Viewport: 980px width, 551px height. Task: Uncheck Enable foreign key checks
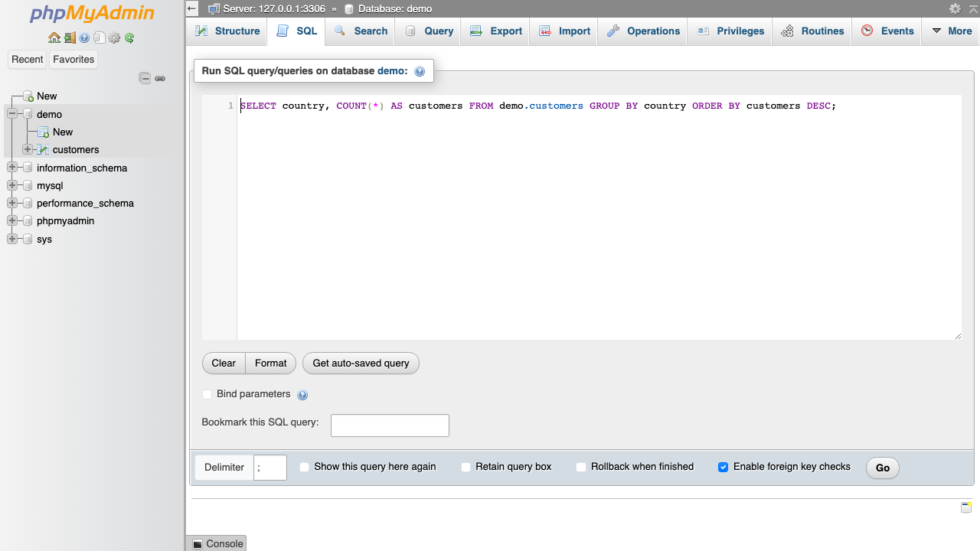pyautogui.click(x=723, y=467)
